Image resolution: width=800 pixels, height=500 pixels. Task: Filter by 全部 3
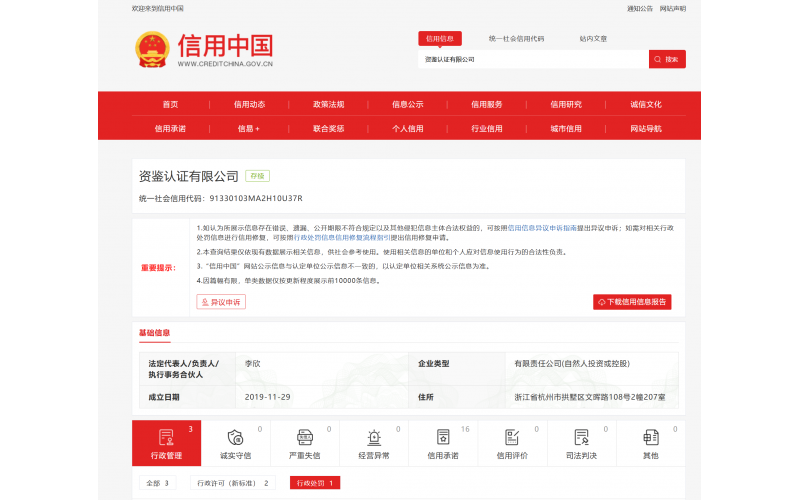[157, 483]
